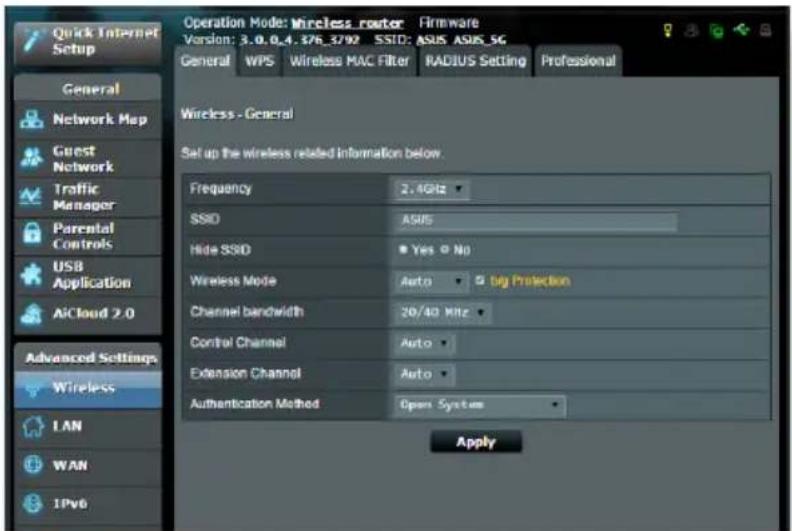The image size is (792, 531).
Task: Toggle the b/g Protection checkbox
Action: coord(480,280)
